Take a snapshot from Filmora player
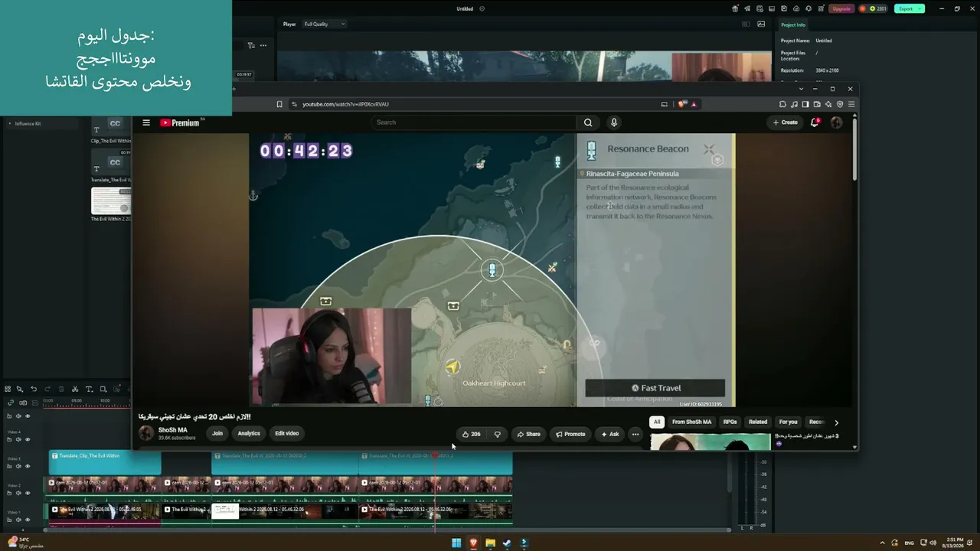Image resolution: width=980 pixels, height=551 pixels. [x=761, y=24]
